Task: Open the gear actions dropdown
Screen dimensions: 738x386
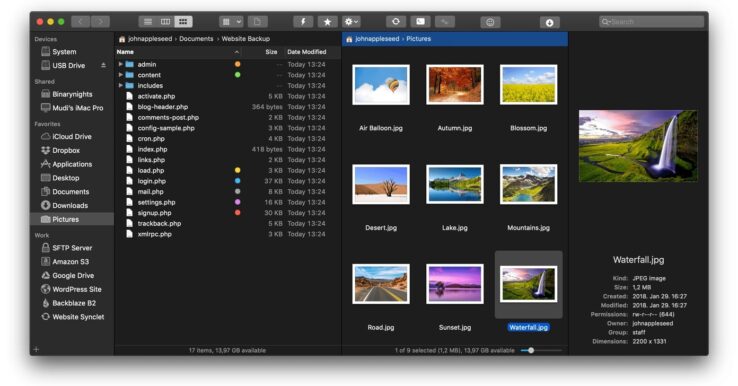Action: tap(351, 22)
